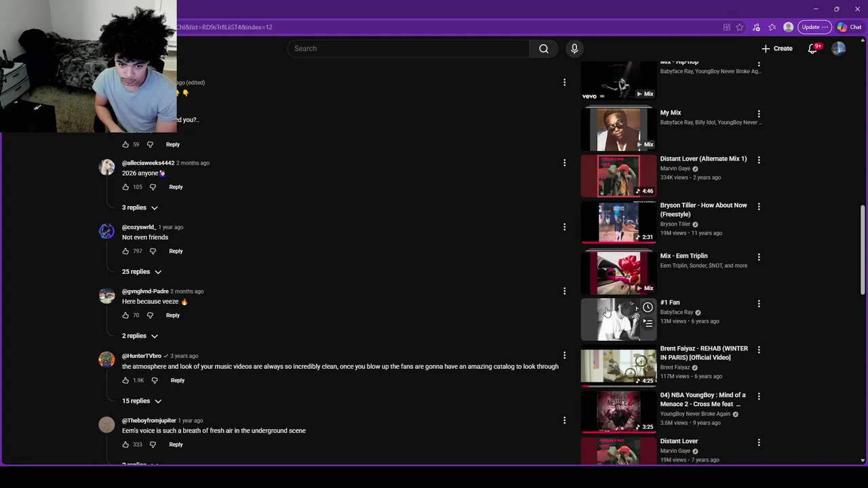Open more actions for My Mix
This screenshot has height=488, width=868.
point(759,114)
